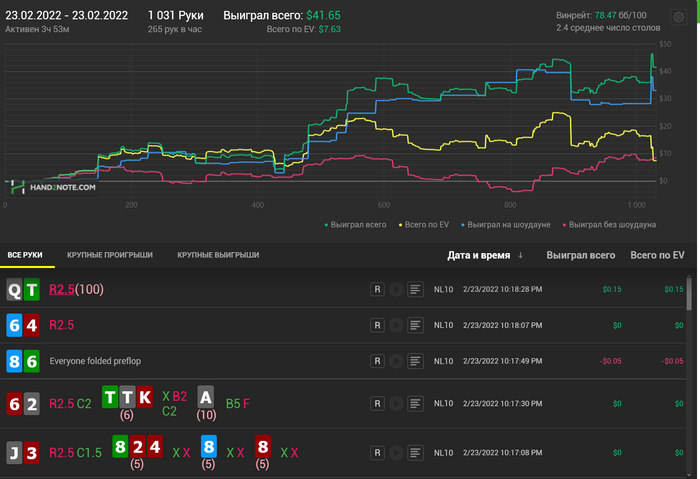Click the $0.15 won value of QT hand
The height and width of the screenshot is (479, 700).
coord(612,289)
